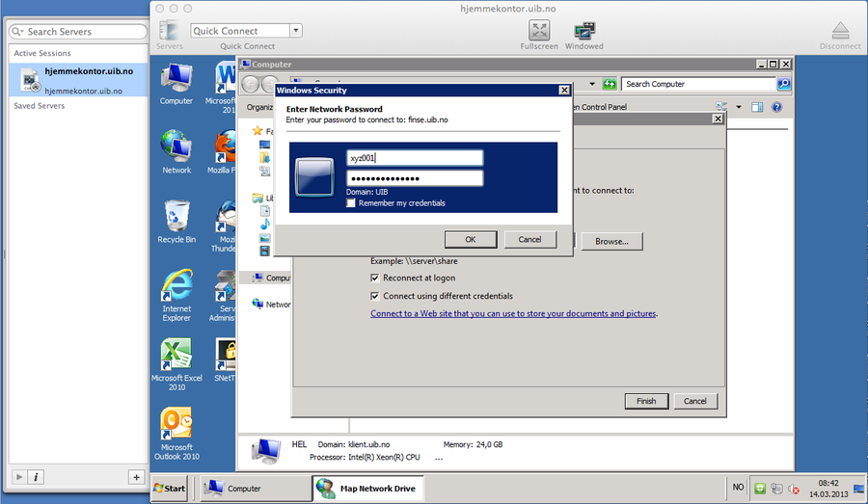Click the Fullscreen toolbar icon
Image resolution: width=868 pixels, height=504 pixels.
point(539,31)
